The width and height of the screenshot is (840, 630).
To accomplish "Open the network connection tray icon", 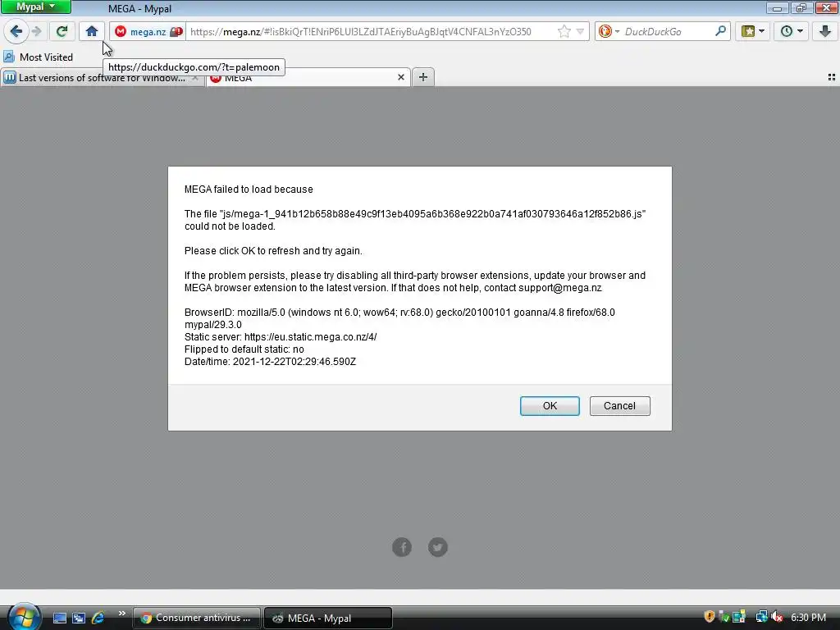I will coord(761,617).
